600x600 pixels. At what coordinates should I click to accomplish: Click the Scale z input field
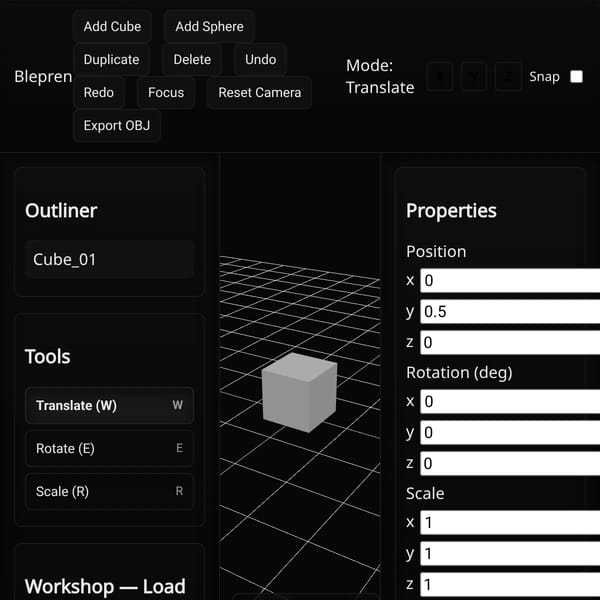pos(510,584)
